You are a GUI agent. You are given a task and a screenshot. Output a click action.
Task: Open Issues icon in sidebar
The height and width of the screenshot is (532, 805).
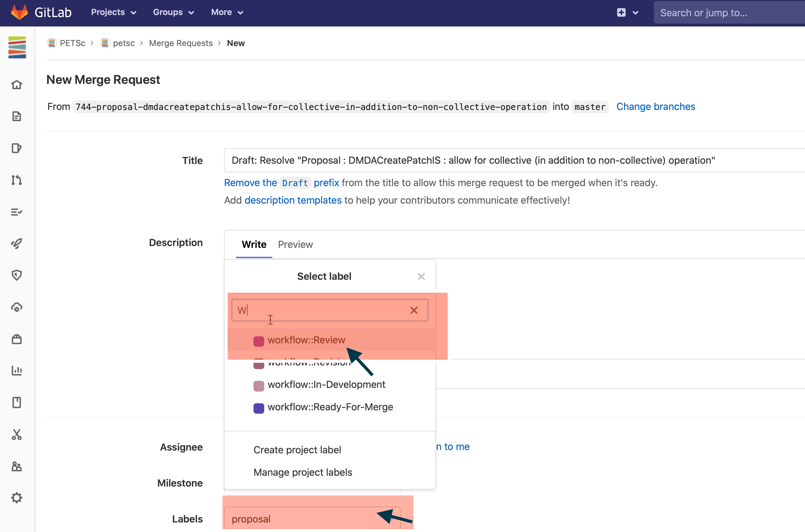tap(17, 148)
